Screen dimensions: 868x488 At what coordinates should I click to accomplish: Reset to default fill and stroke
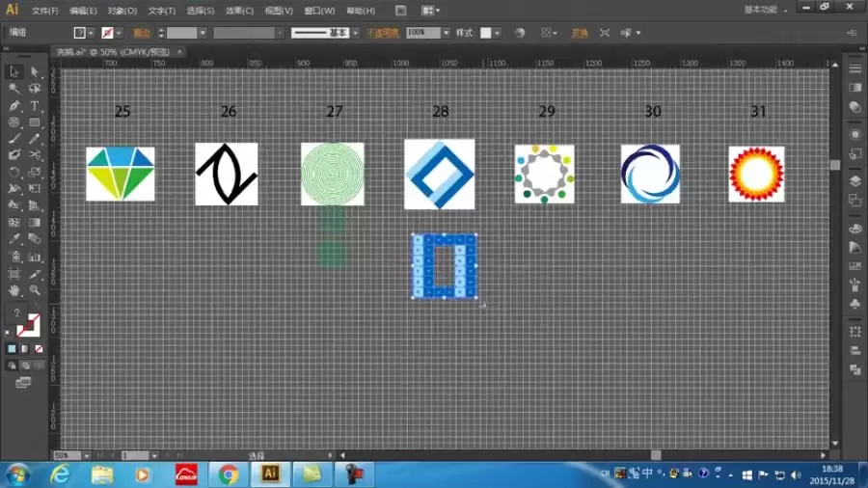(9, 333)
